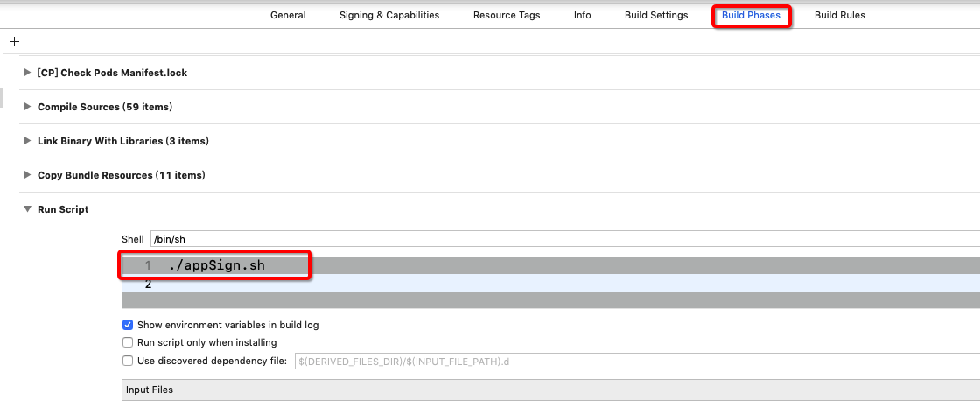This screenshot has height=401, width=980.
Task: Click the discovered dependency file path field
Action: click(x=630, y=361)
